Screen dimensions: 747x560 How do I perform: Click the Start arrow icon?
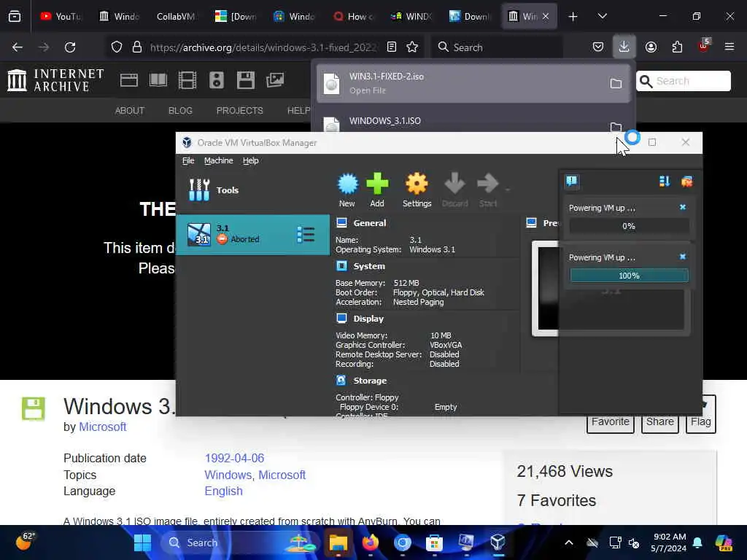pos(487,190)
